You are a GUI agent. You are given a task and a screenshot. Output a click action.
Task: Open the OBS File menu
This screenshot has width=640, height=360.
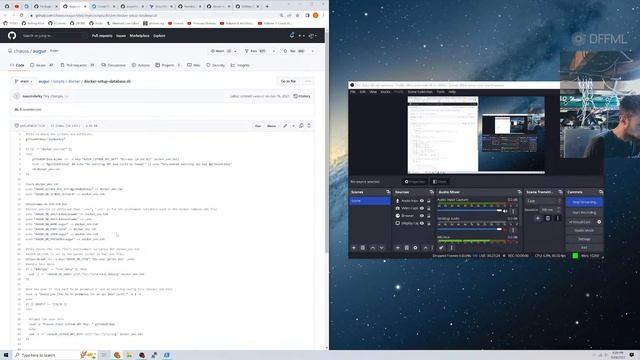(x=353, y=92)
